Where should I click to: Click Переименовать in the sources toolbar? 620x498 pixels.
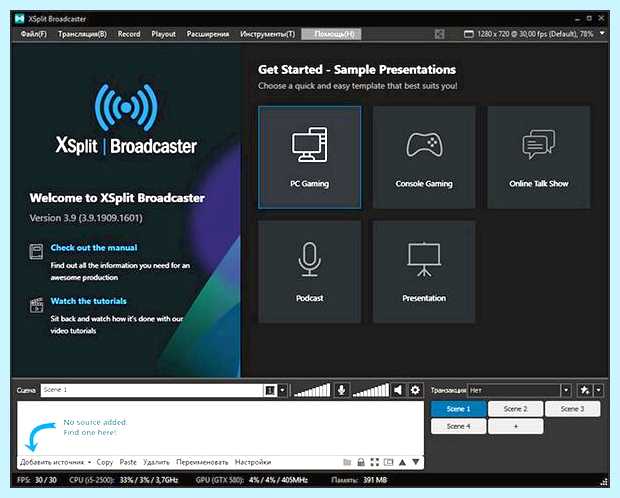coord(202,462)
